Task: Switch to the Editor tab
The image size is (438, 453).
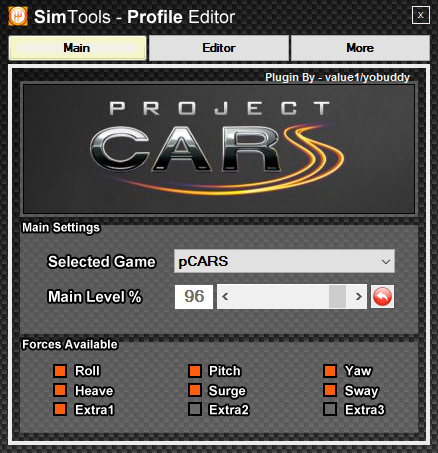Action: [219, 48]
